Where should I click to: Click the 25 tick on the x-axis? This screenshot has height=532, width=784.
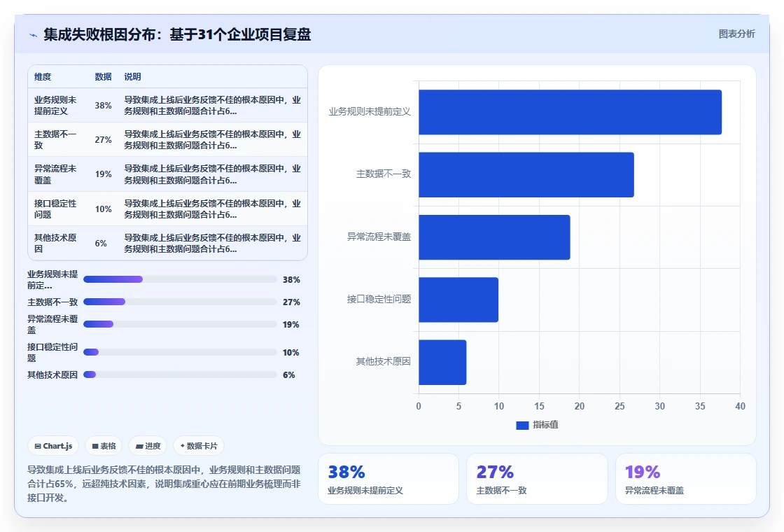tap(619, 407)
